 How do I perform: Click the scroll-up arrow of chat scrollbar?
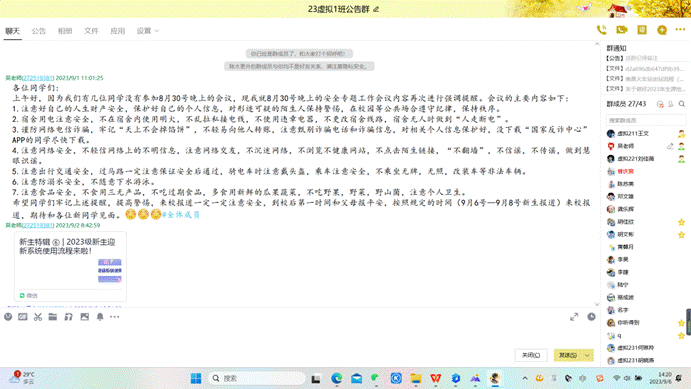[x=597, y=44]
